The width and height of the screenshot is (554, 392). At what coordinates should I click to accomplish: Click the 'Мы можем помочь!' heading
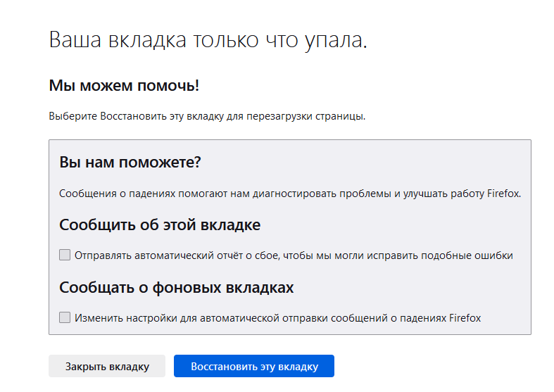point(124,85)
